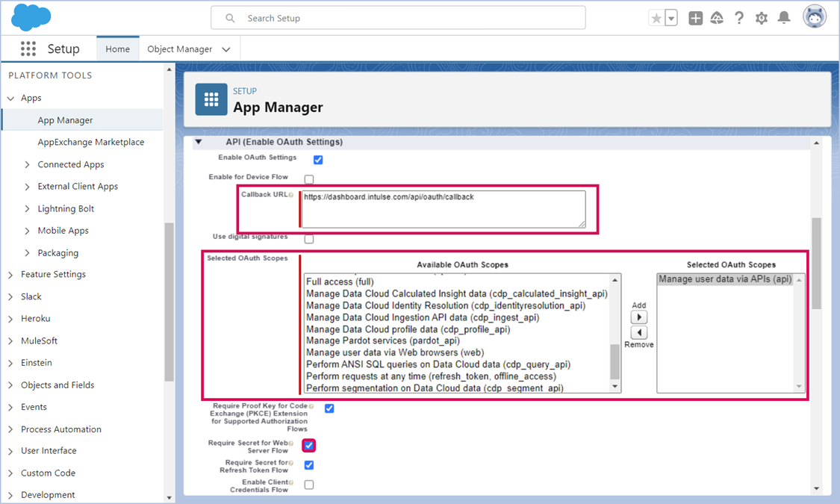Toggle Require Secret for Web Server Flow
The height and width of the screenshot is (504, 840).
pyautogui.click(x=309, y=445)
